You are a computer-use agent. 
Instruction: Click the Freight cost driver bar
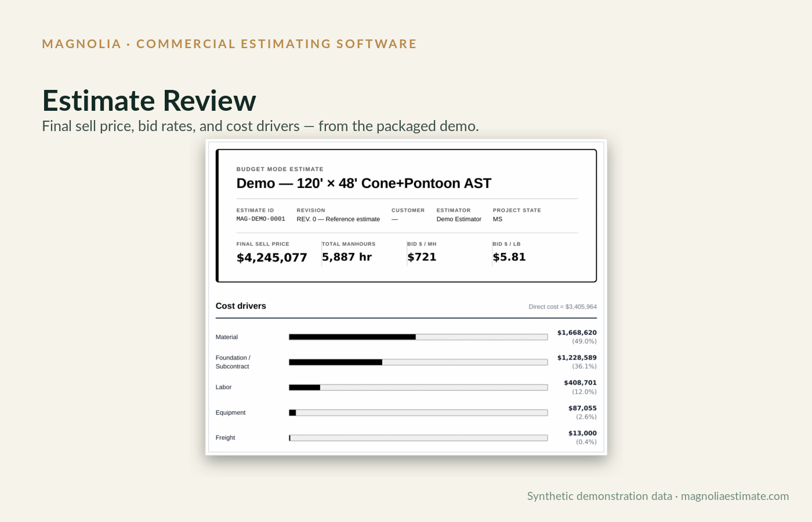coord(418,438)
